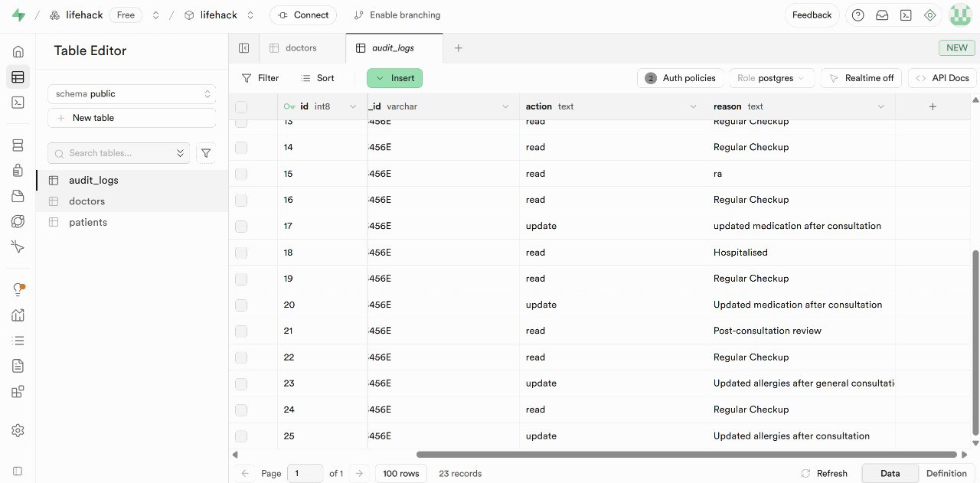Screen dimensions: 980x483
Task: Click the table filter funnel icon
Action: 206,153
